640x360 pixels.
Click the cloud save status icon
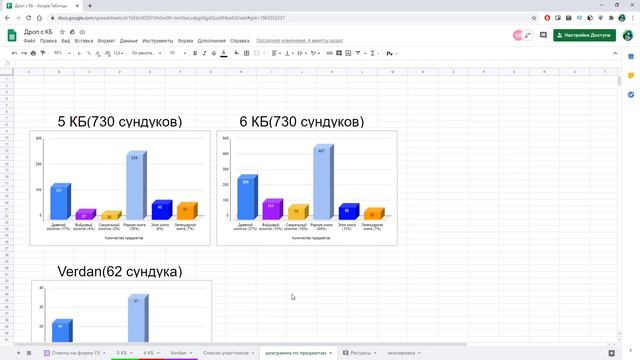(x=82, y=32)
